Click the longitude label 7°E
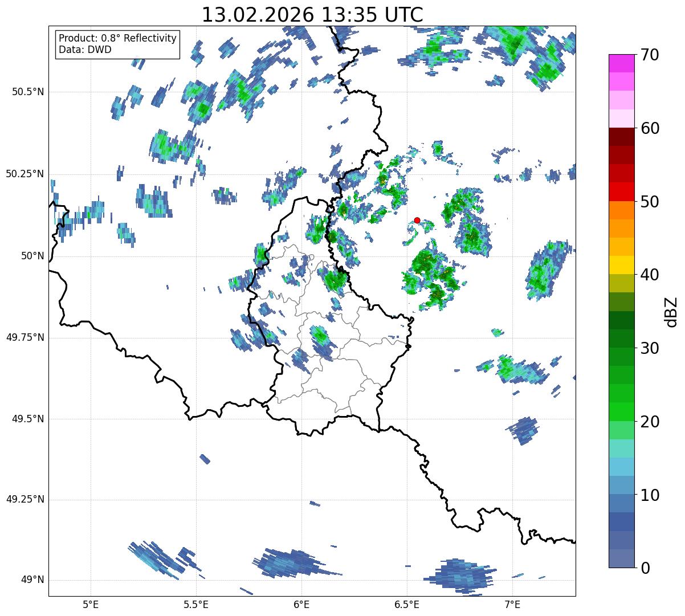 click(512, 604)
